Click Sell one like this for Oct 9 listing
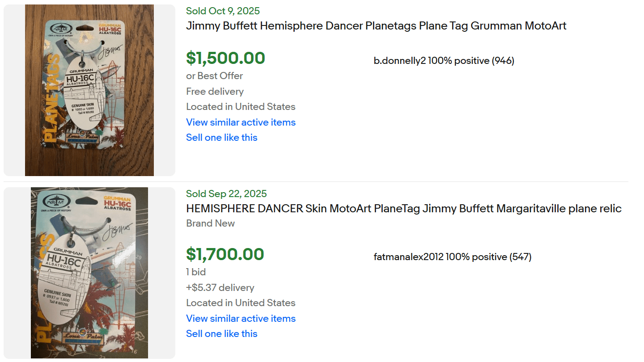Viewport: 644px width, 362px height. click(x=221, y=138)
